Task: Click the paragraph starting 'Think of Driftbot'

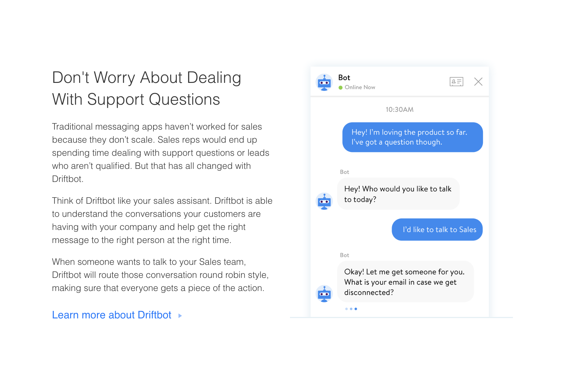Action: (x=162, y=220)
